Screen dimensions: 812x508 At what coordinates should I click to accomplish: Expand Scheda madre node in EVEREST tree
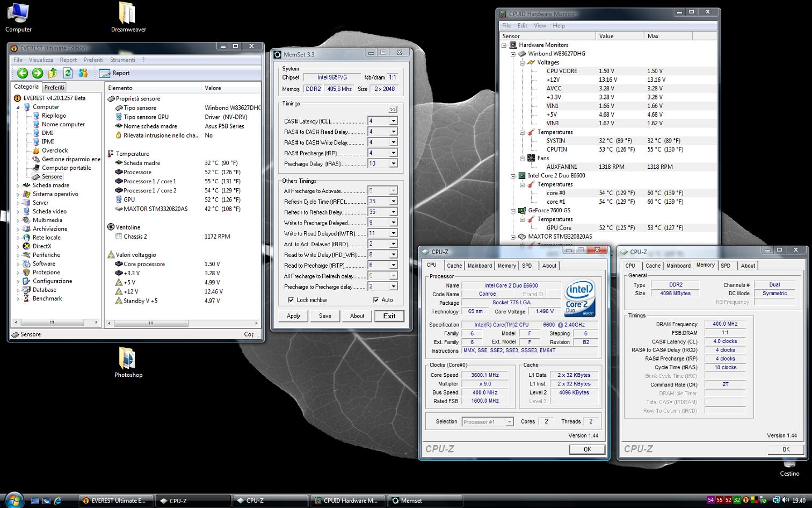(x=18, y=185)
